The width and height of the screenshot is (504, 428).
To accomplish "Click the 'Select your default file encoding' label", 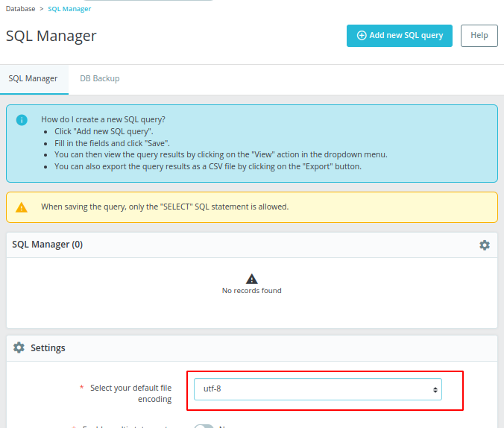I will (x=130, y=393).
